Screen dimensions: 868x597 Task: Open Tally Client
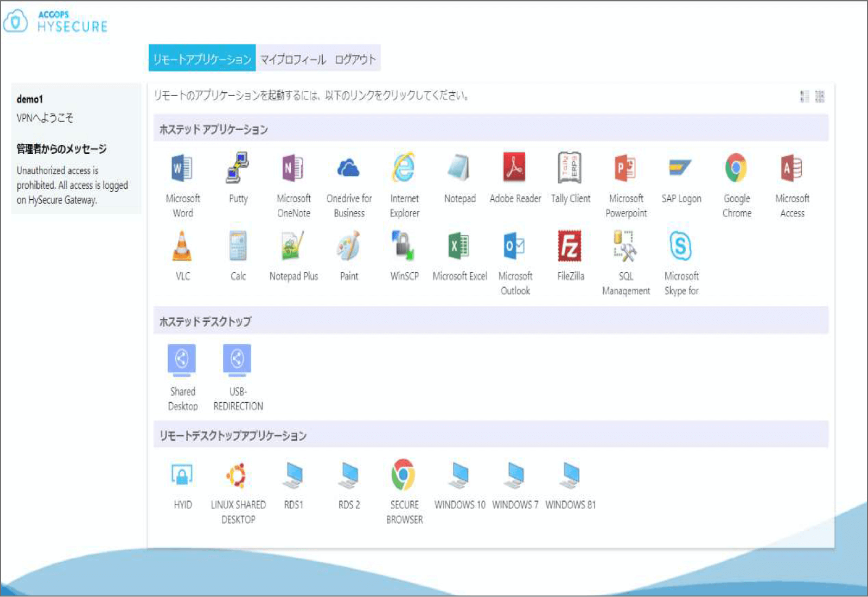click(570, 168)
